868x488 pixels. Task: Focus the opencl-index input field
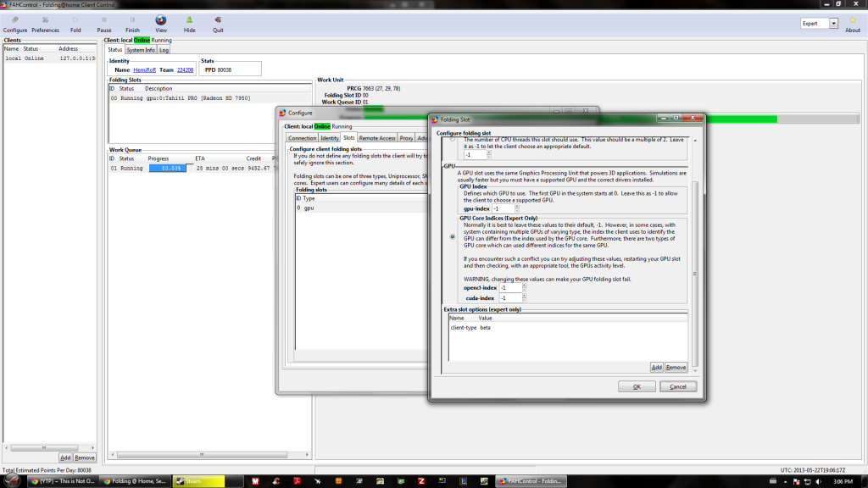(510, 288)
